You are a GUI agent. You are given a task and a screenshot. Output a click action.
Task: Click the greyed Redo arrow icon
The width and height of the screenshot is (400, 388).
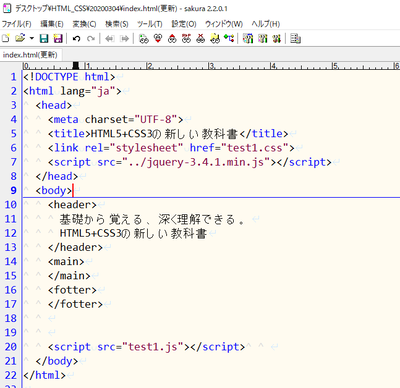(x=91, y=39)
